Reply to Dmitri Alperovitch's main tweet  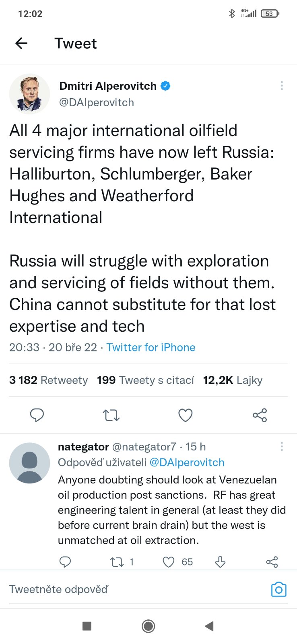click(x=37, y=415)
